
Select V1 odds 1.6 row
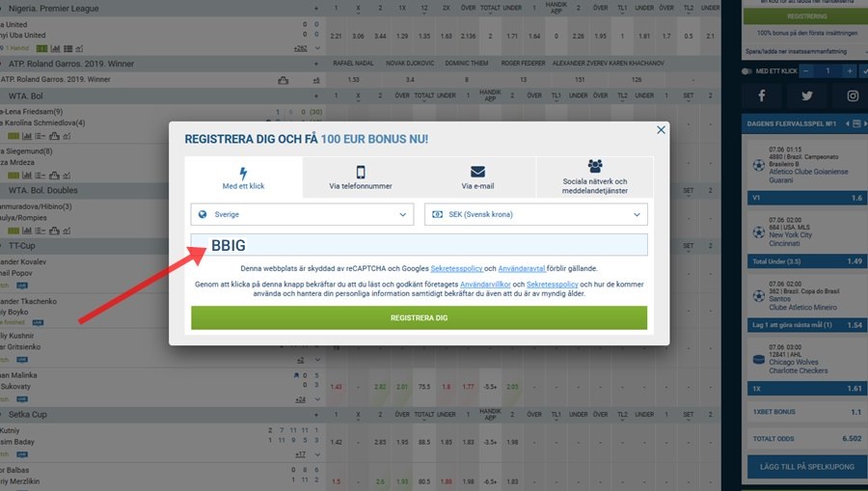[807, 198]
